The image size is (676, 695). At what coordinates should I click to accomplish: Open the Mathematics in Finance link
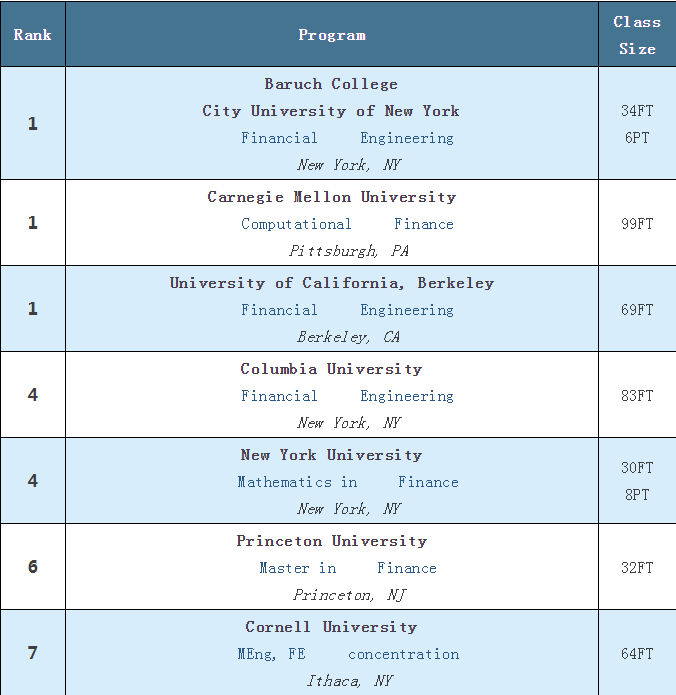[x=347, y=482]
